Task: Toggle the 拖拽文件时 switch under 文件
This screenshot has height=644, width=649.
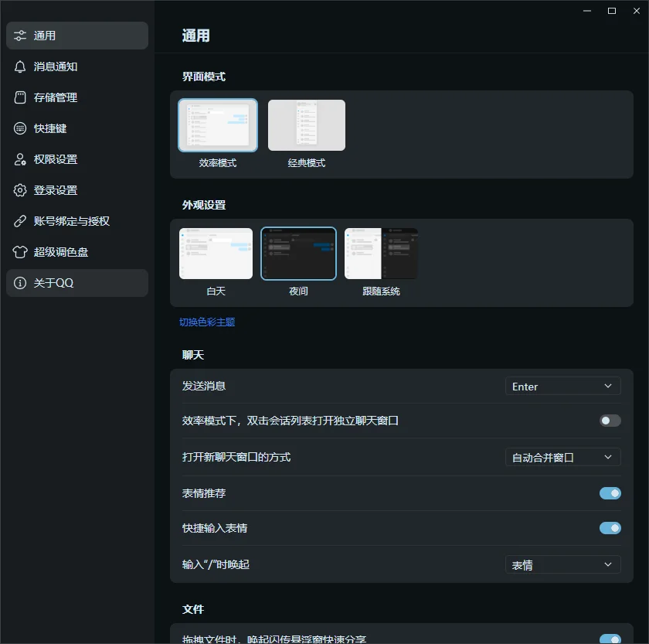Action: coord(610,639)
